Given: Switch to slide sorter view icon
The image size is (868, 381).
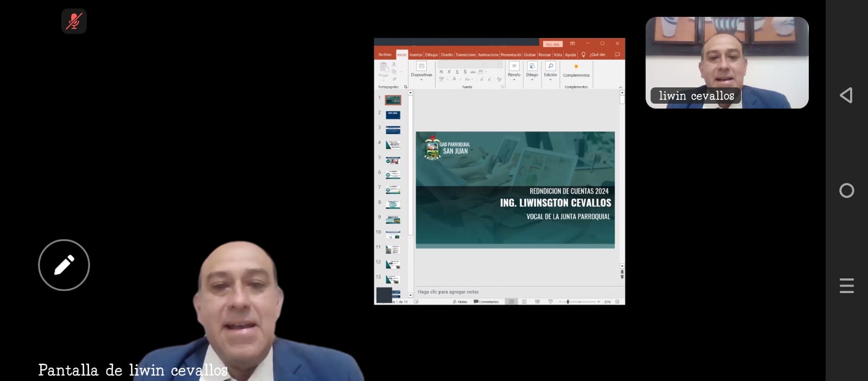Looking at the screenshot, I should point(524,302).
